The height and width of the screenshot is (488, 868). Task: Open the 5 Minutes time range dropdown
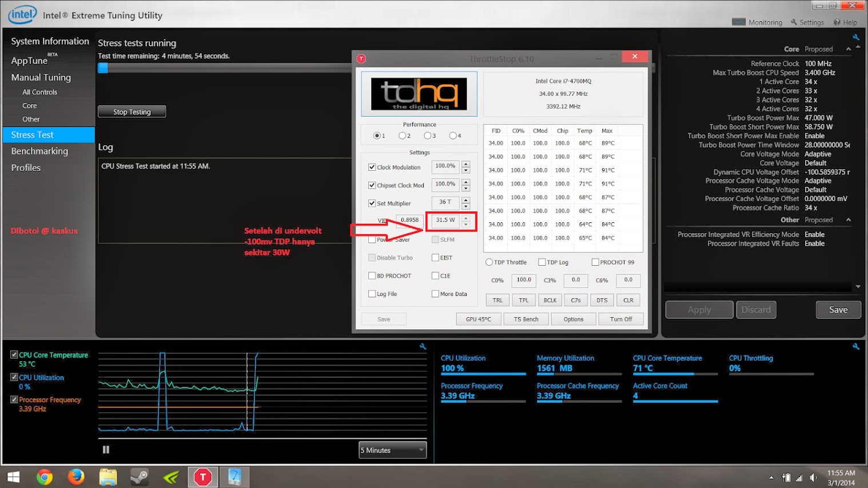pyautogui.click(x=393, y=450)
